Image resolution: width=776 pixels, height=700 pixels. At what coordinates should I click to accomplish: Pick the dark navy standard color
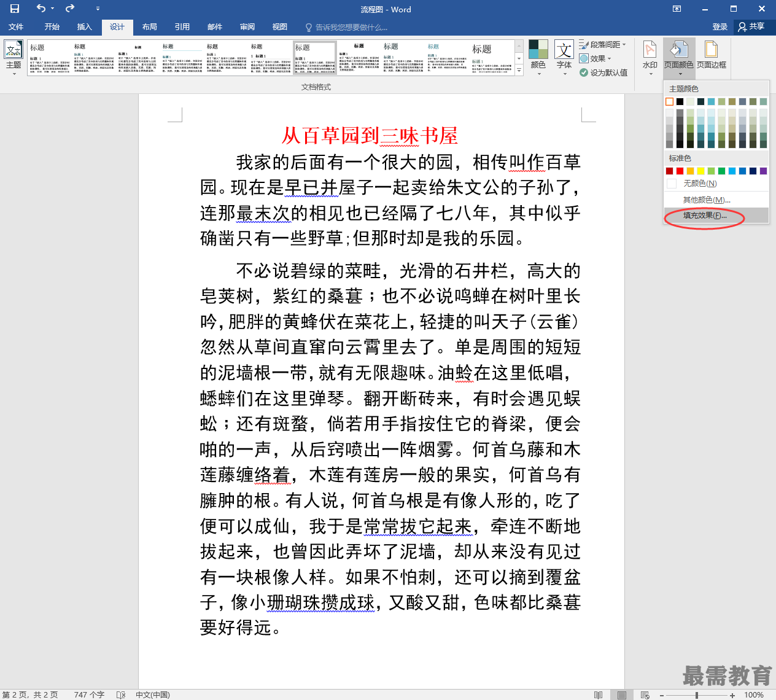(x=753, y=171)
